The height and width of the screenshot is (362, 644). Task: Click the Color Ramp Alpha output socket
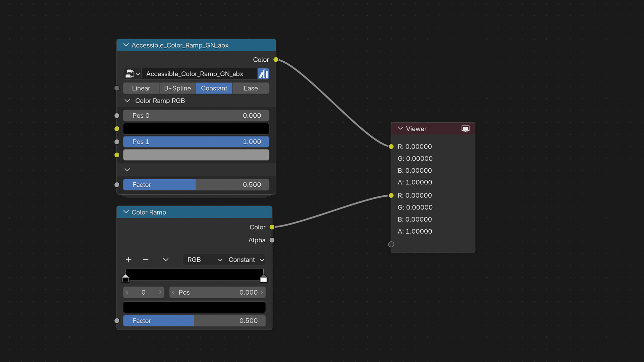[x=272, y=240]
